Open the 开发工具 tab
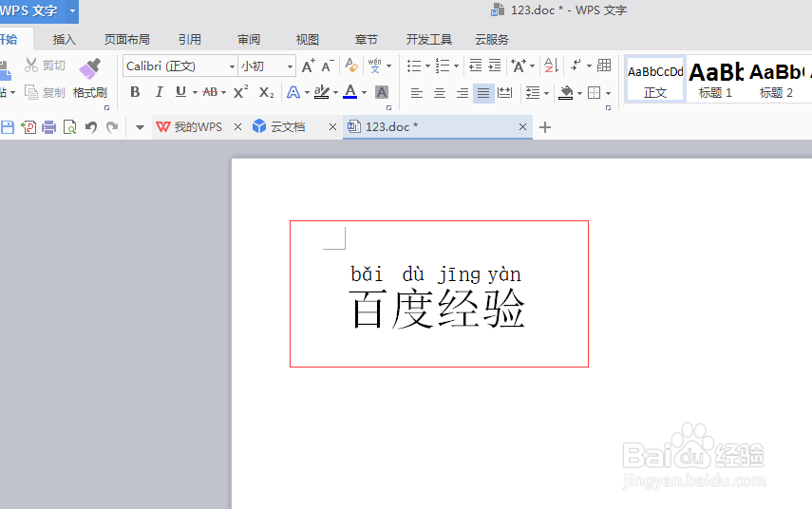 [x=428, y=39]
